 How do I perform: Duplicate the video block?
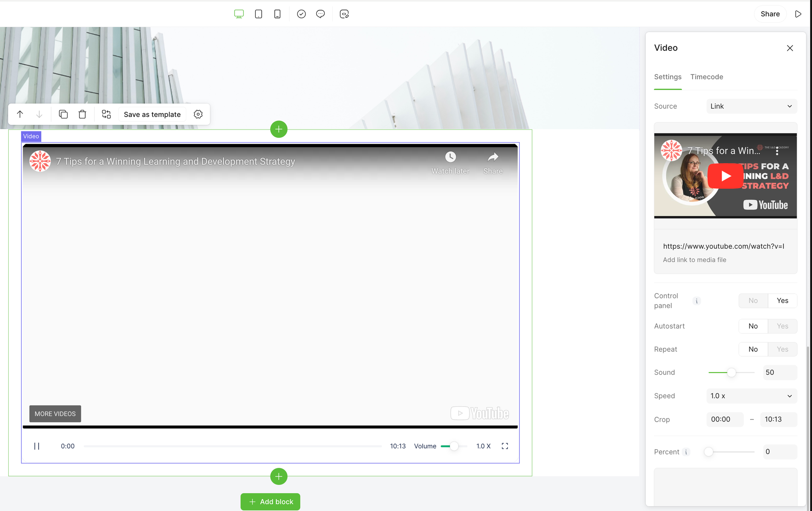(63, 114)
